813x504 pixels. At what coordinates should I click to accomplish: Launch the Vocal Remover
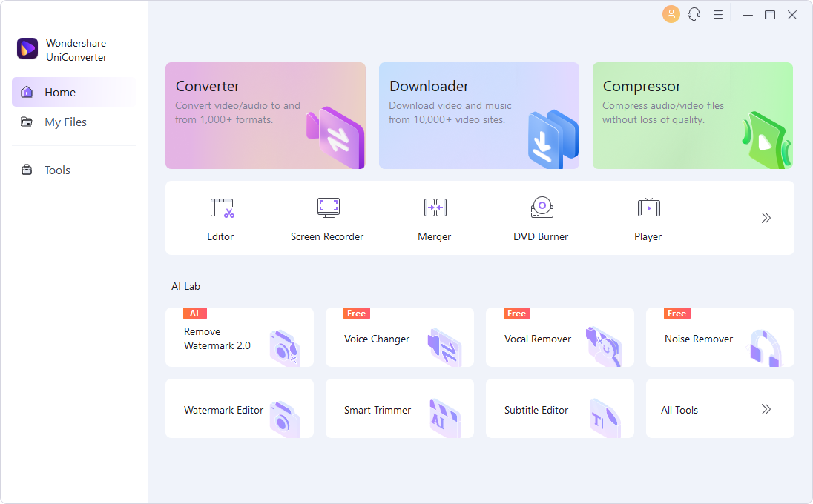[x=559, y=337]
